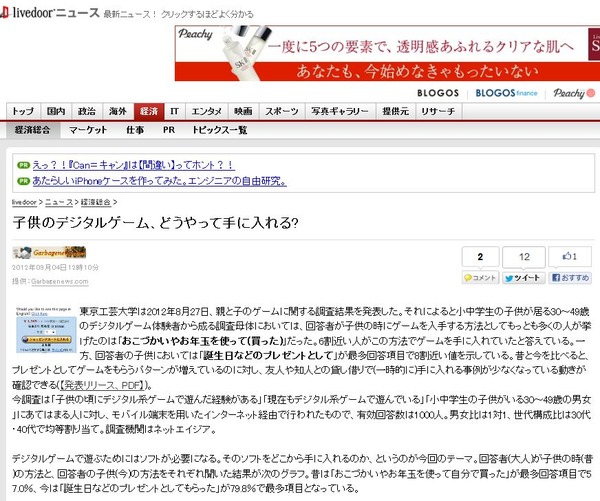Click the tweet count 12

coord(524,257)
